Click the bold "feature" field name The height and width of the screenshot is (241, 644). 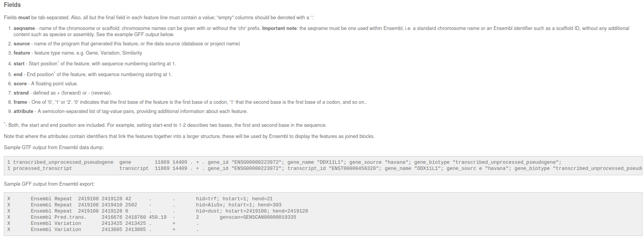(x=22, y=53)
